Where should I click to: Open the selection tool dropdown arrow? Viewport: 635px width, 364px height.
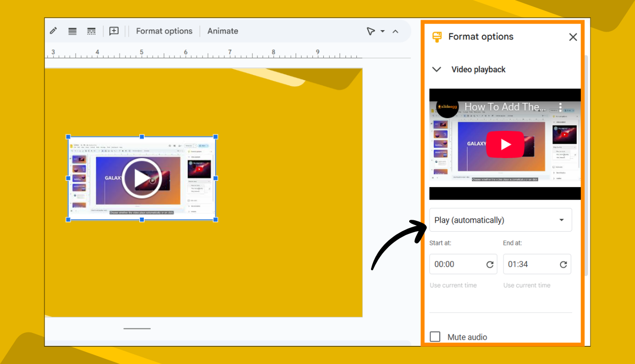(382, 31)
